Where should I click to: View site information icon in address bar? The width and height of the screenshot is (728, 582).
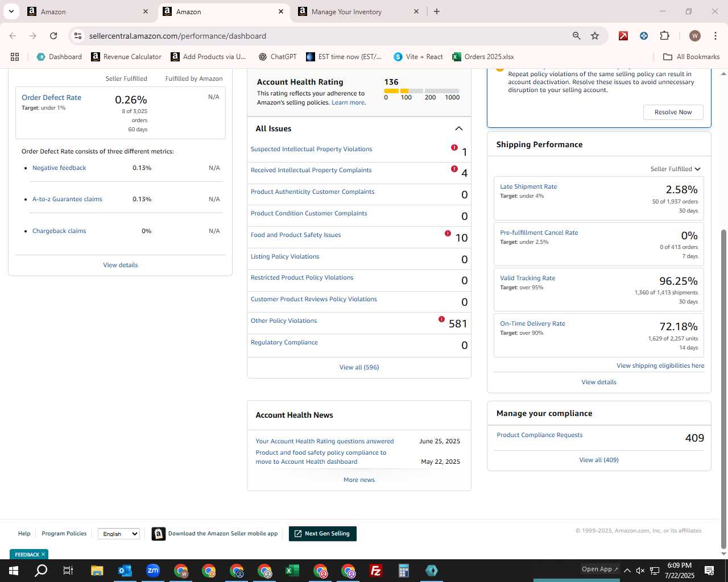(x=78, y=36)
